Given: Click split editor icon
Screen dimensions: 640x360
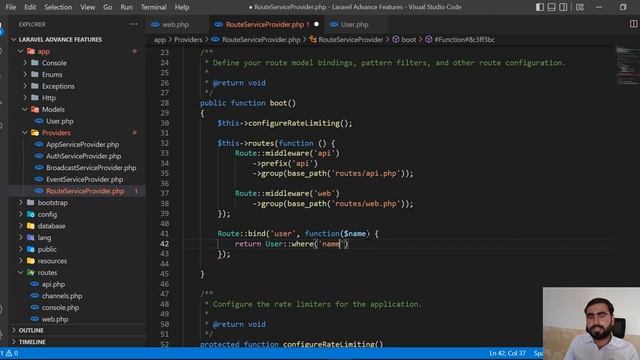Looking at the screenshot, I should (x=633, y=24).
